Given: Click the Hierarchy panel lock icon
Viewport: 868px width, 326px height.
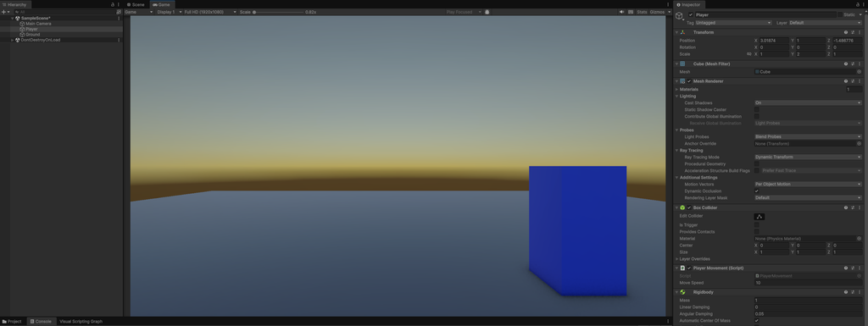Looking at the screenshot, I should (x=113, y=4).
